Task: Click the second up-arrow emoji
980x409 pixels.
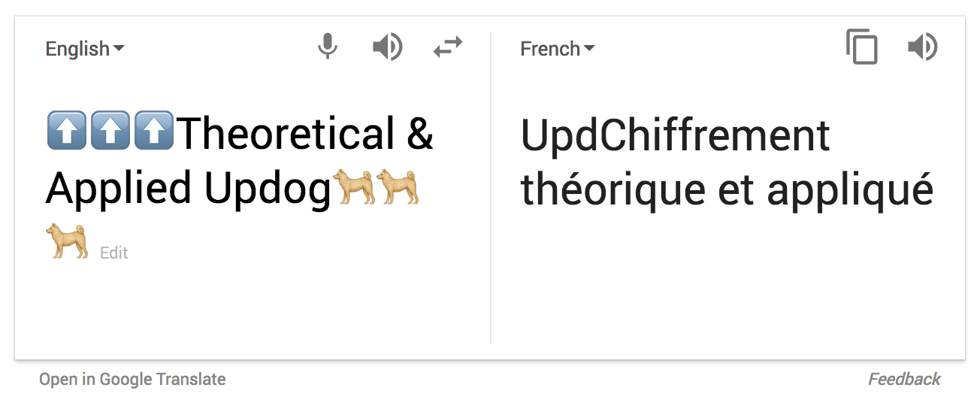Action: coord(110,132)
